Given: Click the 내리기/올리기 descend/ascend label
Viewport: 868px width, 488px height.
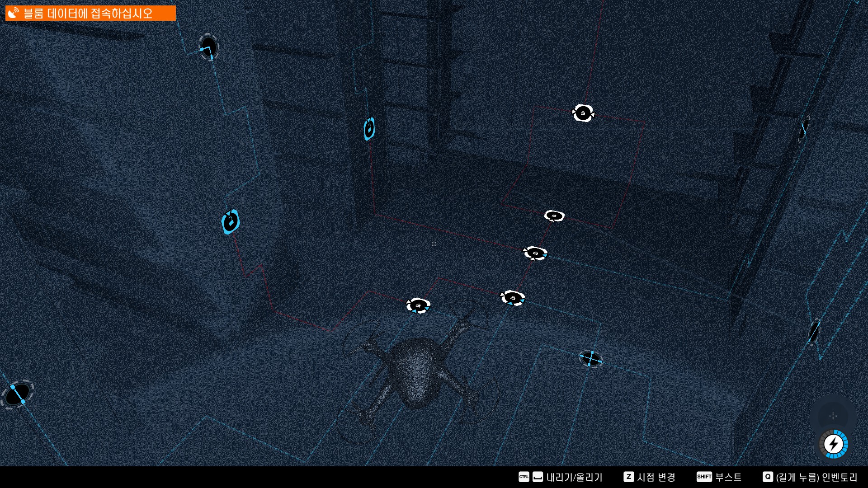Looking at the screenshot, I should tap(574, 477).
